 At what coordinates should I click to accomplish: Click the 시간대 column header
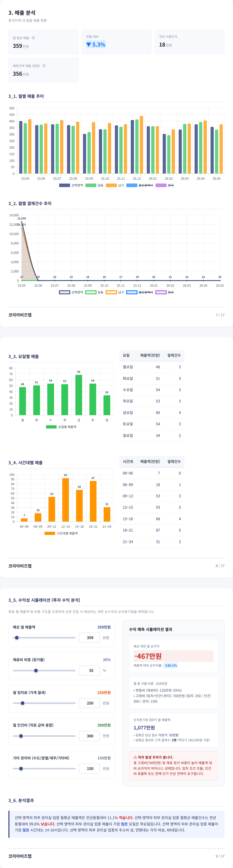tap(128, 461)
